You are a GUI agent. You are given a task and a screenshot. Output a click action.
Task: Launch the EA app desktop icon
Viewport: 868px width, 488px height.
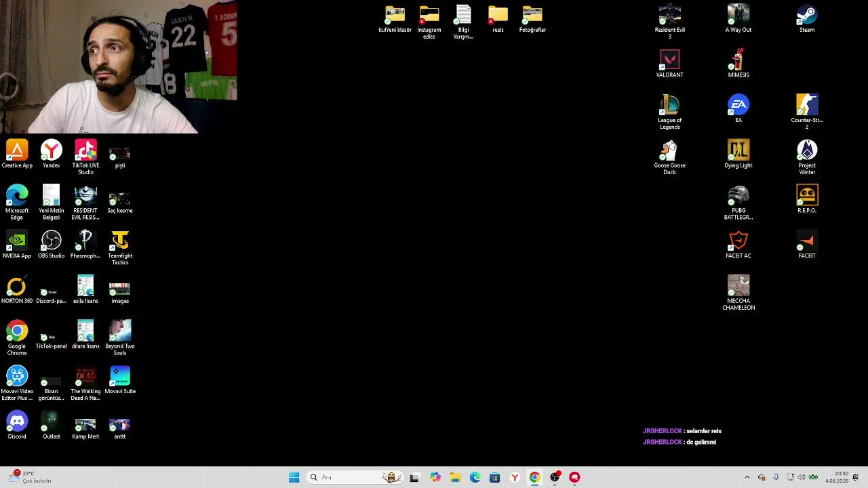click(x=738, y=108)
